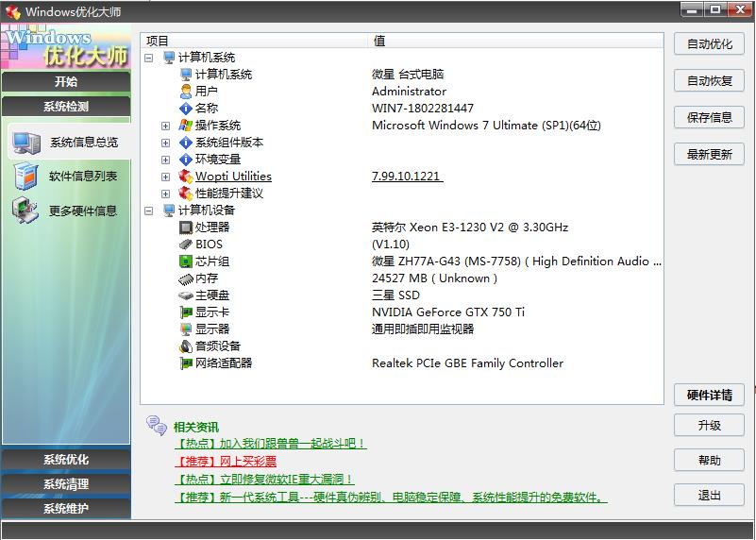Viewport: 756px width, 540px height.
Task: Click the 硬件详情 button
Action: [709, 395]
